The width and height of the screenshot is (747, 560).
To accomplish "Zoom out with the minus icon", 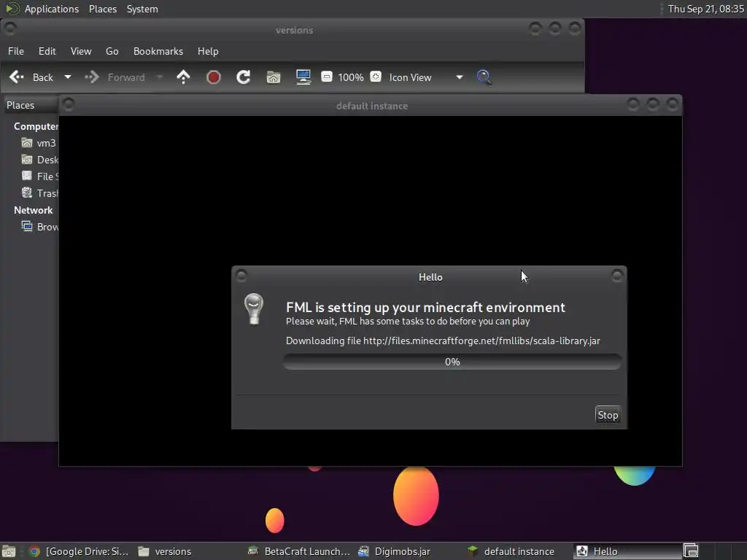I will click(326, 77).
